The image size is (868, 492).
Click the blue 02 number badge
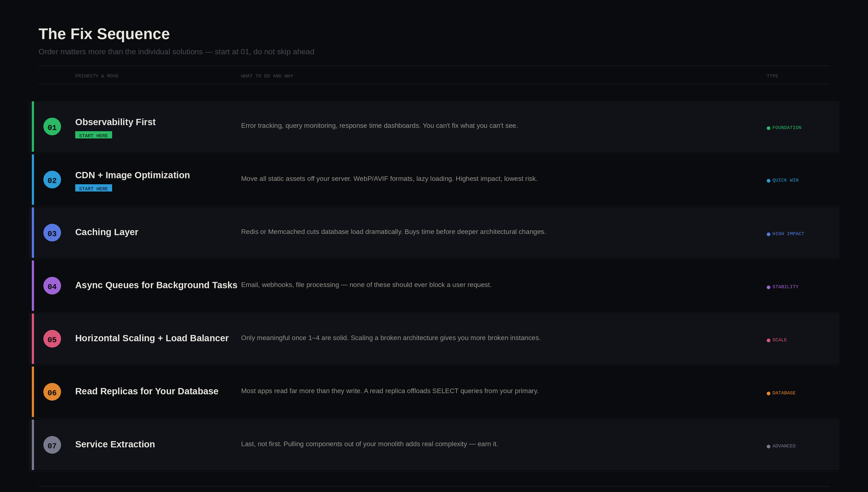click(52, 180)
